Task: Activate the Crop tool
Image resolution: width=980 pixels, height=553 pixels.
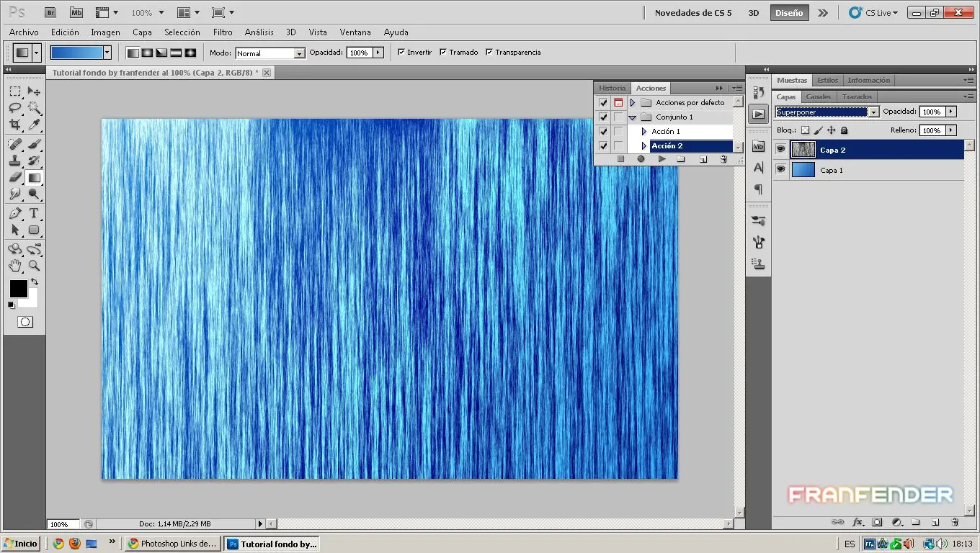Action: click(x=15, y=125)
